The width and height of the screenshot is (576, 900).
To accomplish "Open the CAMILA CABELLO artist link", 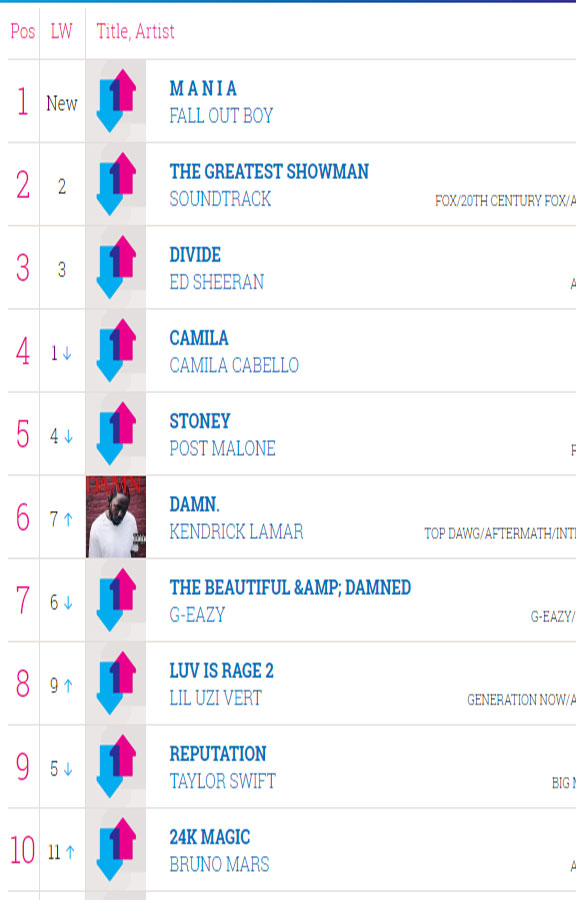I will 234,366.
